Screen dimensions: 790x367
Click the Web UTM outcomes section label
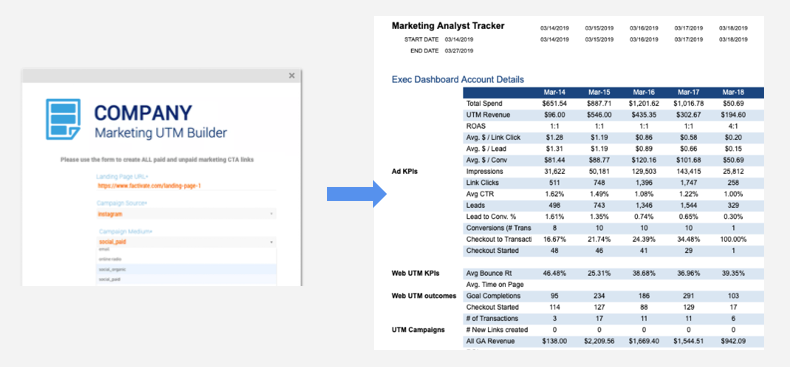424,296
